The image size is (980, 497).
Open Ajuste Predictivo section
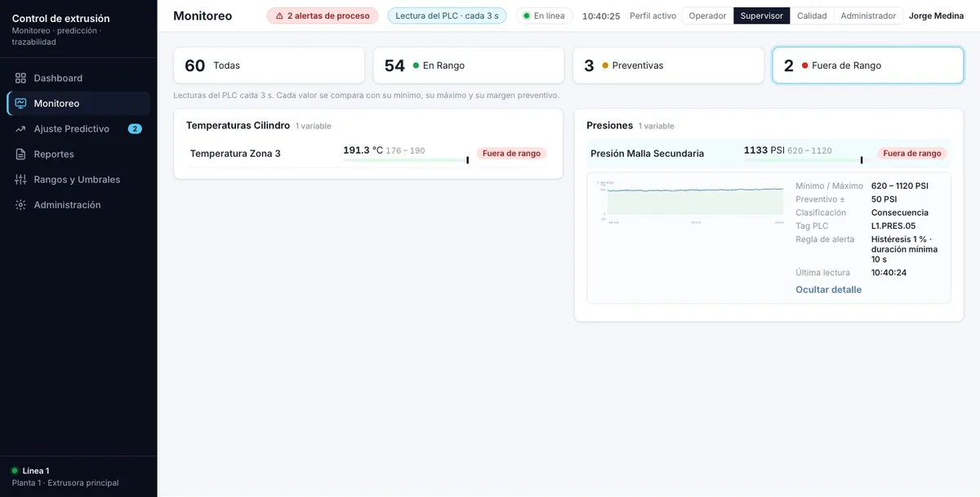[78, 129]
